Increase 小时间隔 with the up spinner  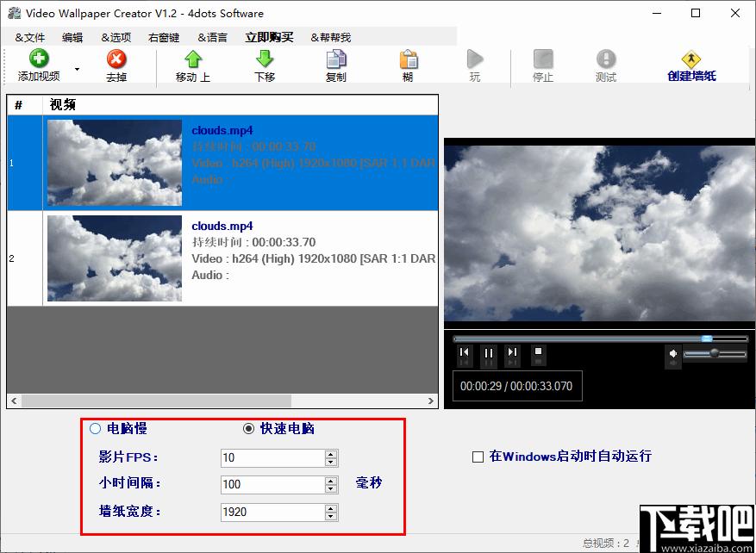331,481
